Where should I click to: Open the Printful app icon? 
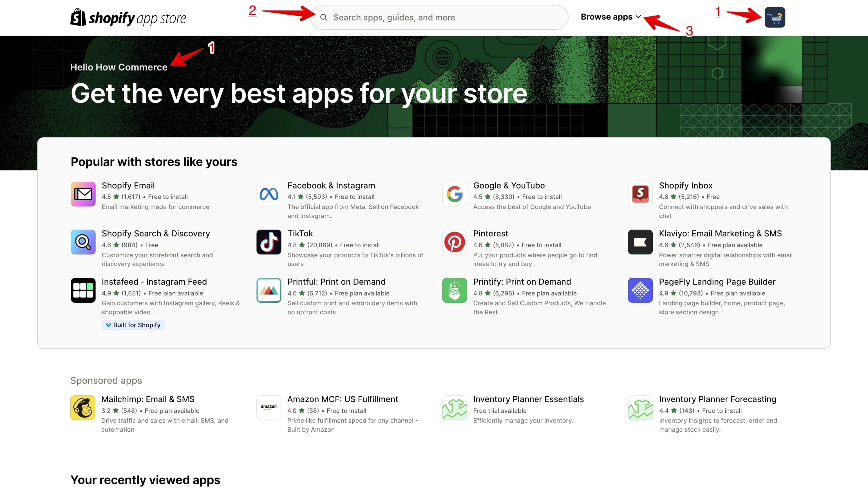coord(269,290)
